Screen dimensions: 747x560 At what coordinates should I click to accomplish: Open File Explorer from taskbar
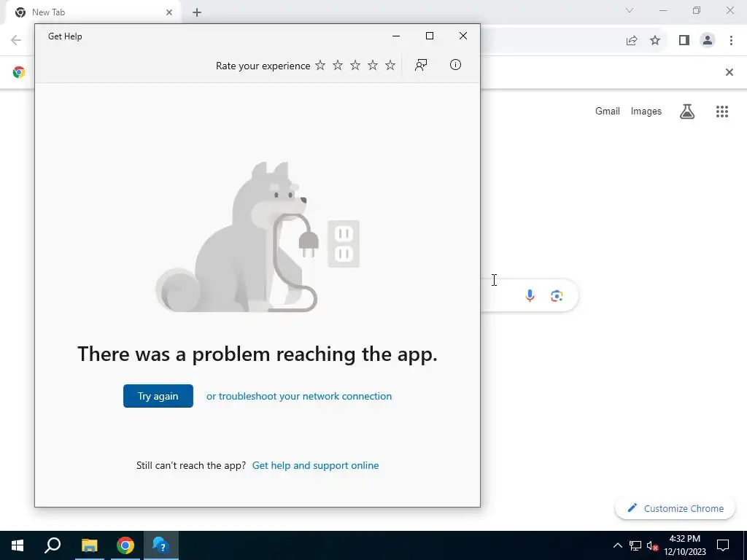click(89, 545)
